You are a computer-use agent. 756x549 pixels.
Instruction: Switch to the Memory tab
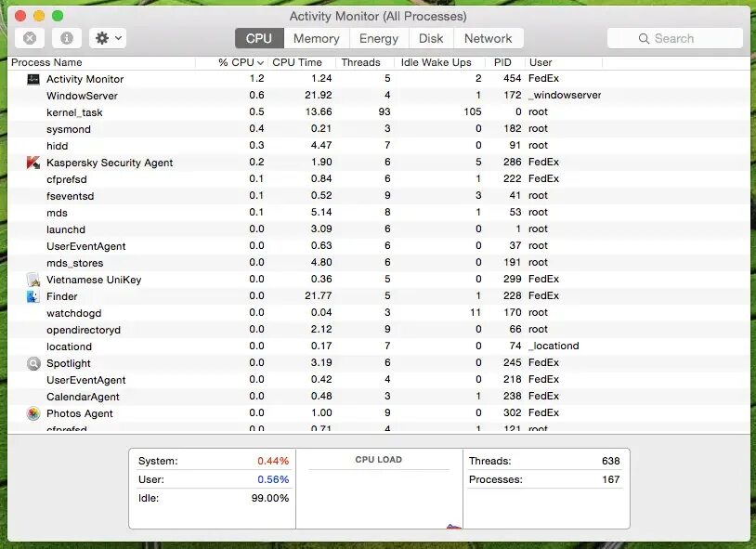tap(317, 38)
